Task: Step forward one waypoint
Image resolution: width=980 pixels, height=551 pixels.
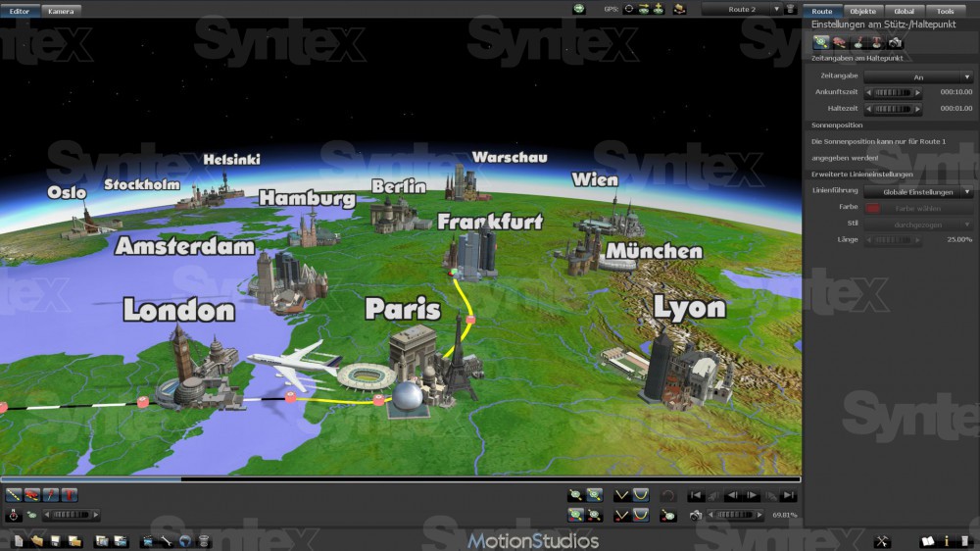Action: point(752,495)
